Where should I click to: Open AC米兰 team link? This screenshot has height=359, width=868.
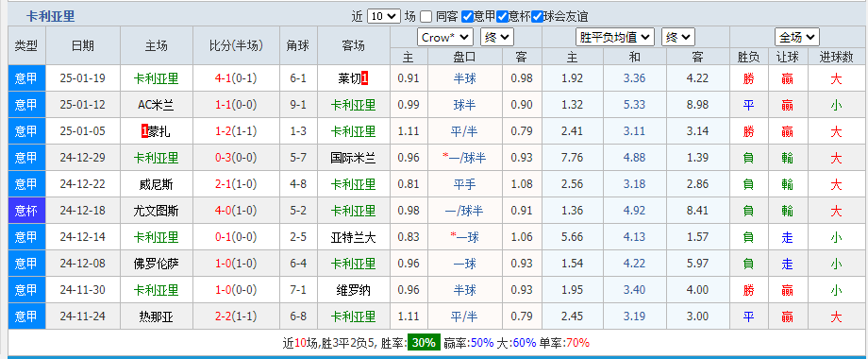(156, 105)
